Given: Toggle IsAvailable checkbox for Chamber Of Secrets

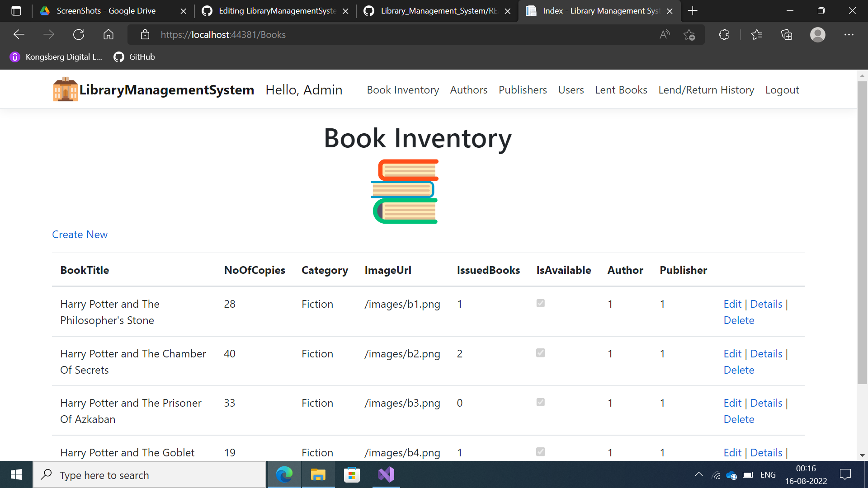Looking at the screenshot, I should click(x=540, y=353).
